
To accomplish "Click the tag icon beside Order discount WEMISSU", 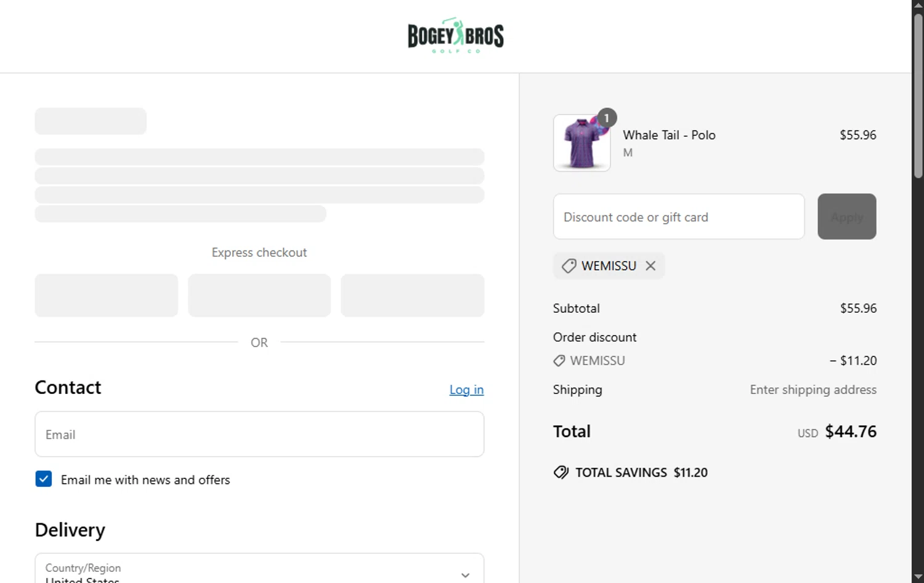I will (559, 361).
